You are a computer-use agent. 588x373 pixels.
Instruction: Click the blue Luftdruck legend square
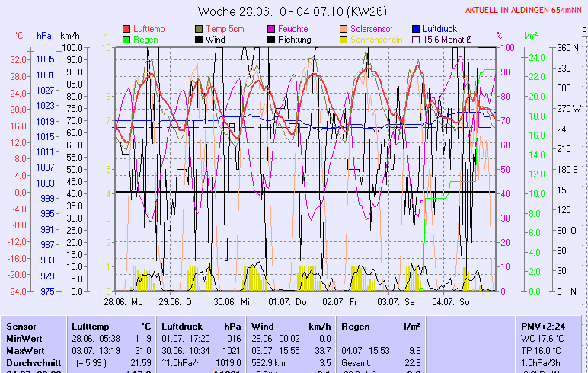(x=417, y=29)
